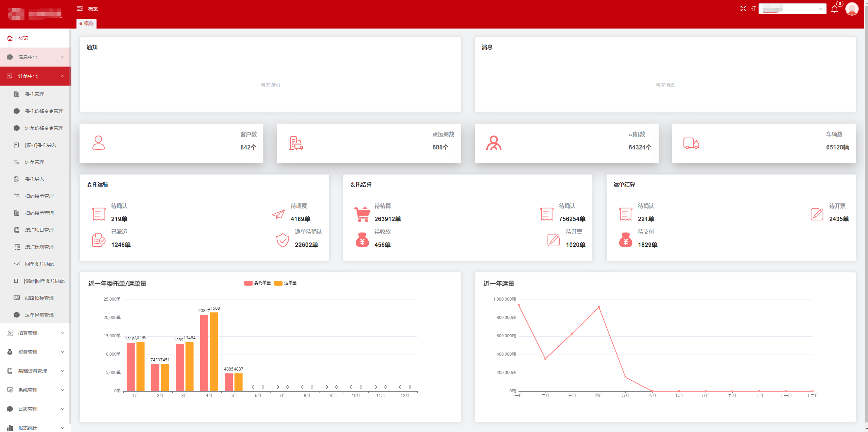Collapse sidebar with the menu fold icon
This screenshot has height=432, width=868.
tap(80, 8)
